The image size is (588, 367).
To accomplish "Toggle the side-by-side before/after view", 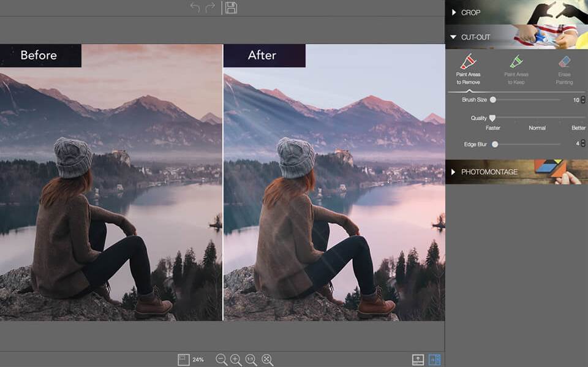I will tap(435, 360).
